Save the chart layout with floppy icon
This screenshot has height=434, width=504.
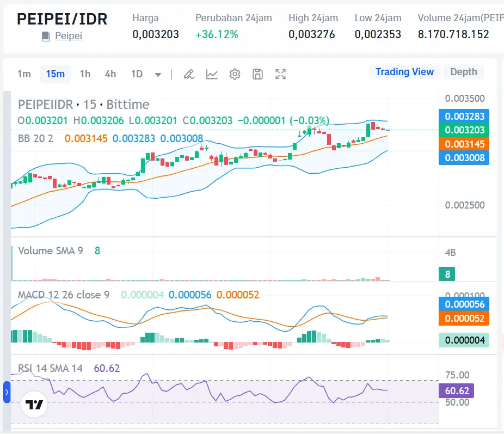click(x=257, y=74)
